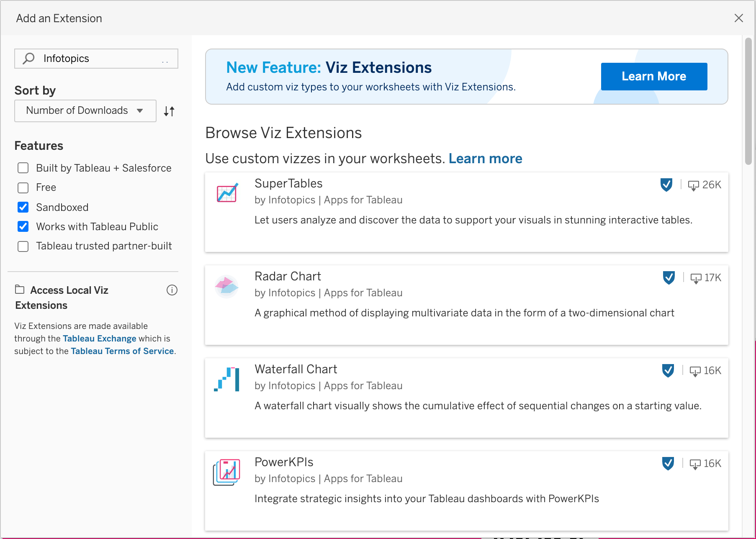Screen dimensions: 756x539
Task: Uncheck the Sandboxed filter
Action: (23, 208)
